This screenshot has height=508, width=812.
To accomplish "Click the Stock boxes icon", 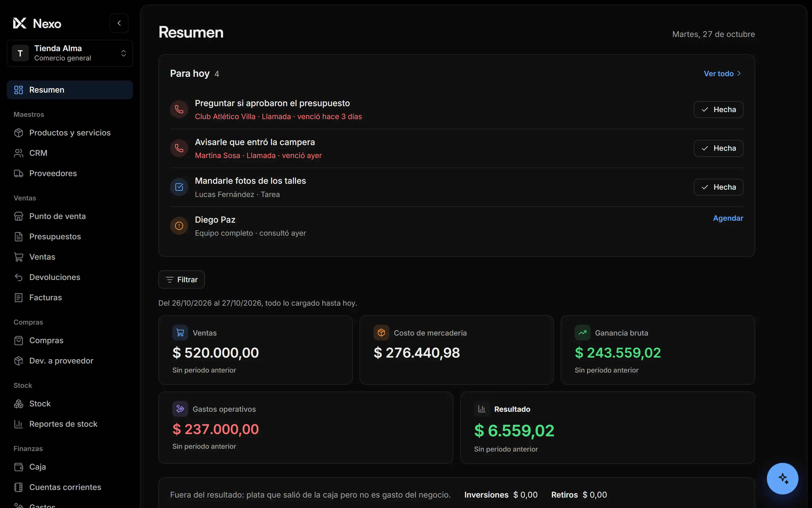I will click(19, 404).
